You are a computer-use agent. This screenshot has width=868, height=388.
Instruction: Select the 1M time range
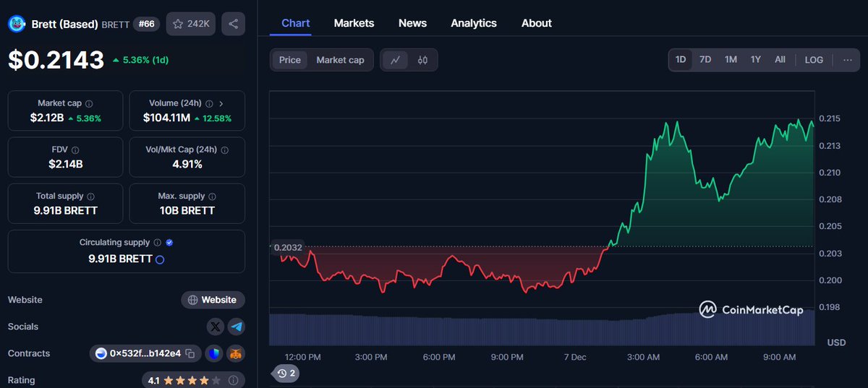tap(731, 60)
